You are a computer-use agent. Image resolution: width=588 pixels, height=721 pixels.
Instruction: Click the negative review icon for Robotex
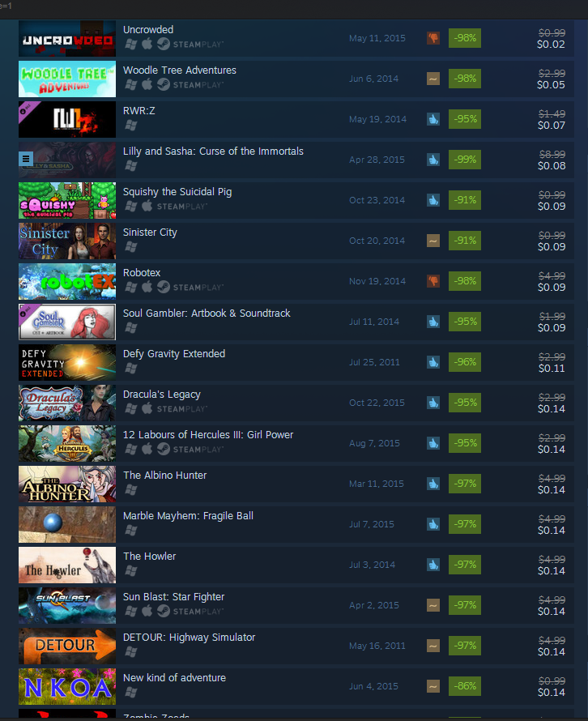(433, 281)
